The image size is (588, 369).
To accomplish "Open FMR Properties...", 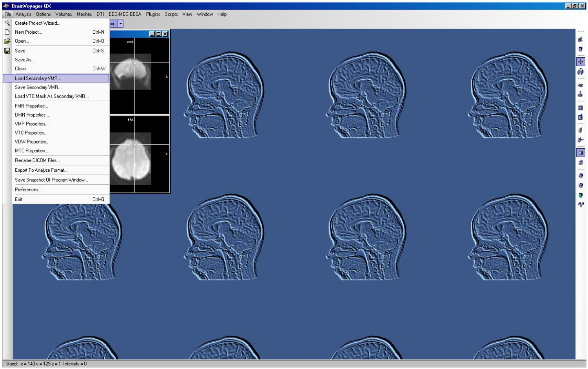I will (x=56, y=106).
